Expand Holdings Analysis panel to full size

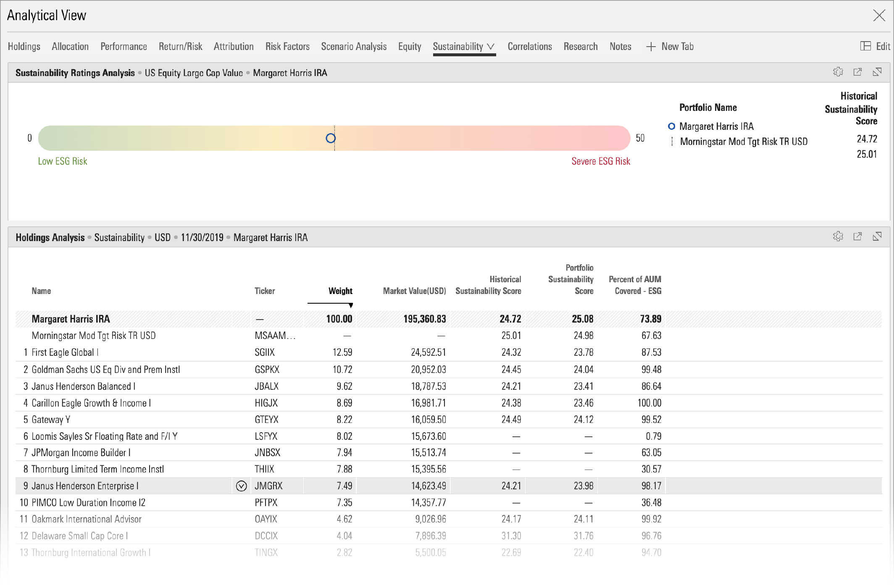(877, 237)
